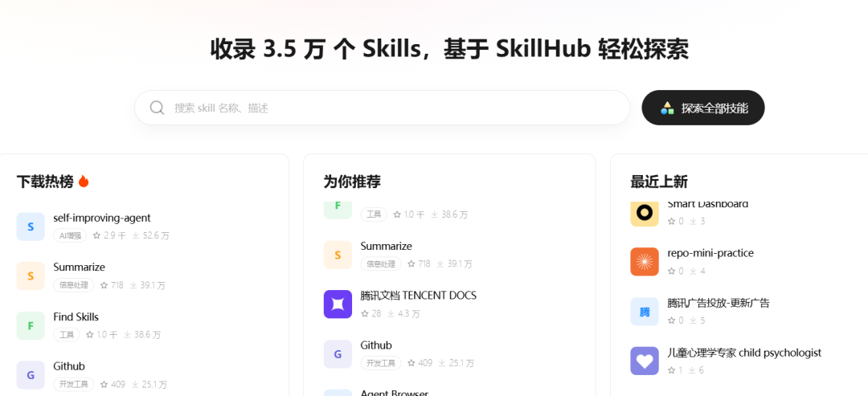The width and height of the screenshot is (868, 396).
Task: Open 腾讯文档 TENCENT DOCS title
Action: pos(419,296)
